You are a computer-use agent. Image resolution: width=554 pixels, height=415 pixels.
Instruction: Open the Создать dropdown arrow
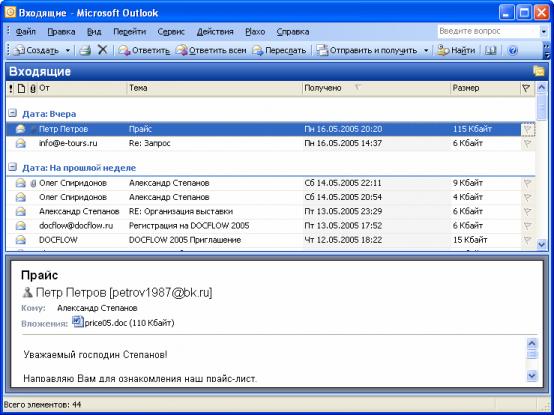coord(67,51)
